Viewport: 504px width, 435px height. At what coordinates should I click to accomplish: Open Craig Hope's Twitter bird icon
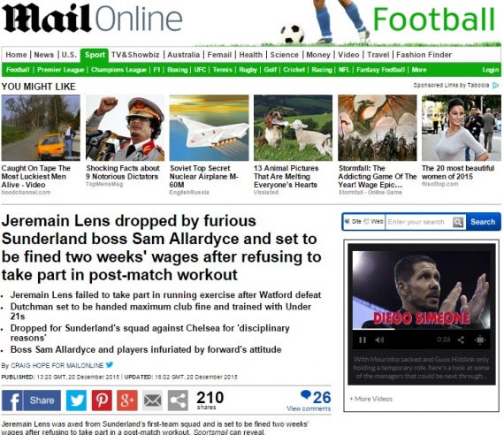click(110, 364)
